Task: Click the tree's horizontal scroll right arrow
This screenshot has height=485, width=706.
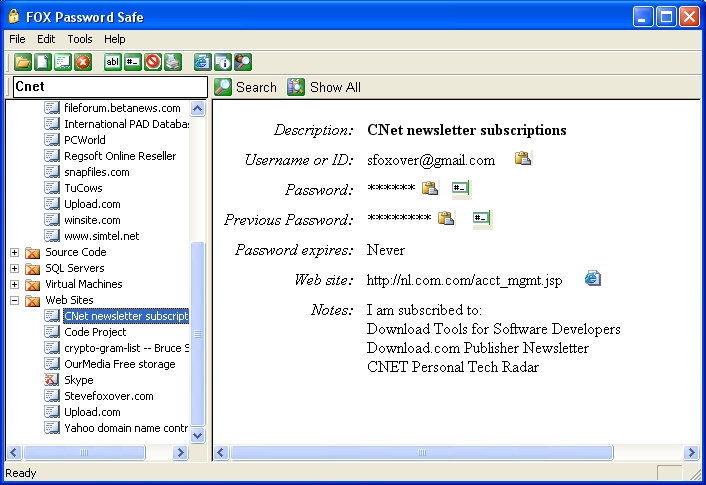Action: pyautogui.click(x=181, y=452)
